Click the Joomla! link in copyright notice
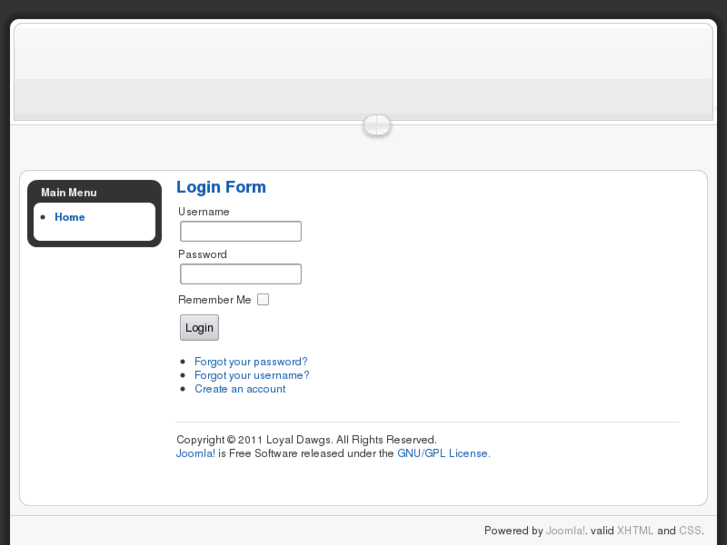 click(195, 453)
